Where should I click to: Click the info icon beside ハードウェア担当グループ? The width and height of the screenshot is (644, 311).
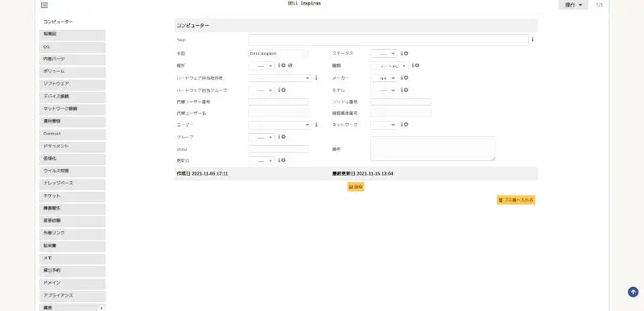[x=279, y=90]
